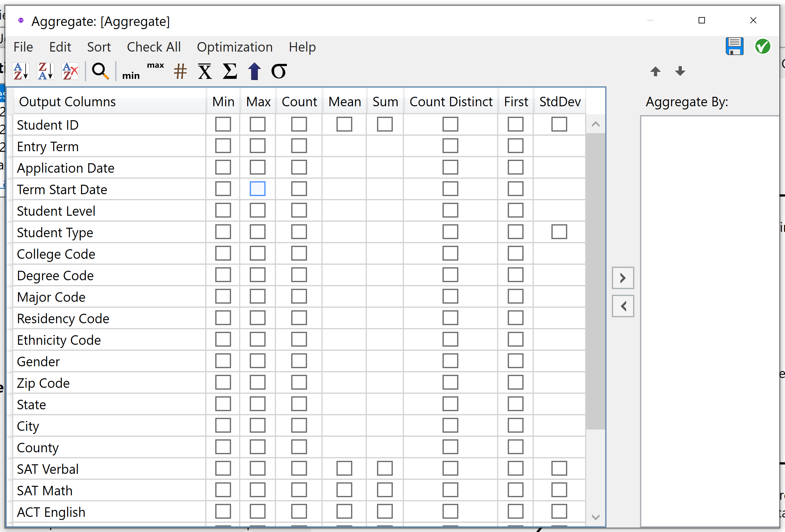Select the Student ID row label
Screen dimensions: 785x532
(x=47, y=125)
